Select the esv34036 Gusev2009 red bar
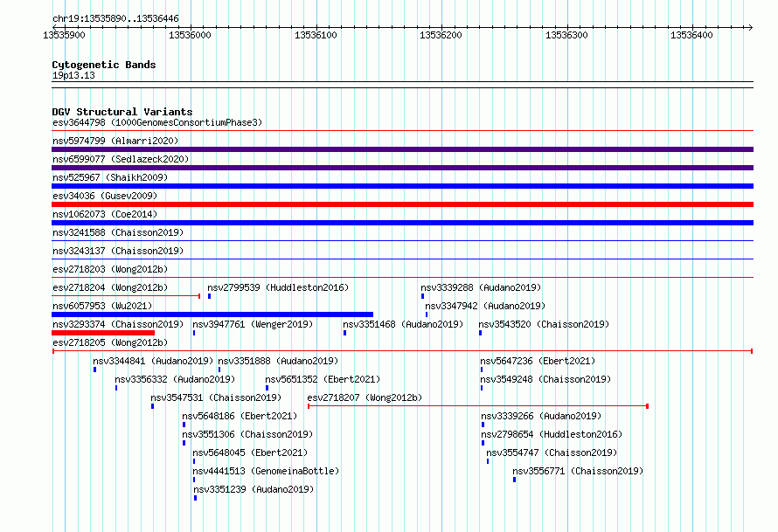This screenshot has height=532, width=778. coord(402,204)
